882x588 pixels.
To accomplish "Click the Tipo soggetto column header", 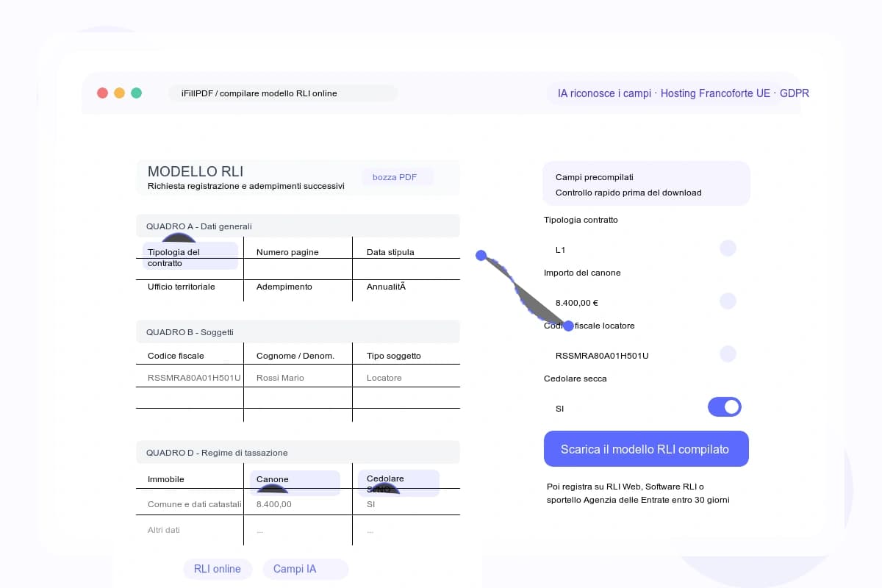I will coord(394,356).
